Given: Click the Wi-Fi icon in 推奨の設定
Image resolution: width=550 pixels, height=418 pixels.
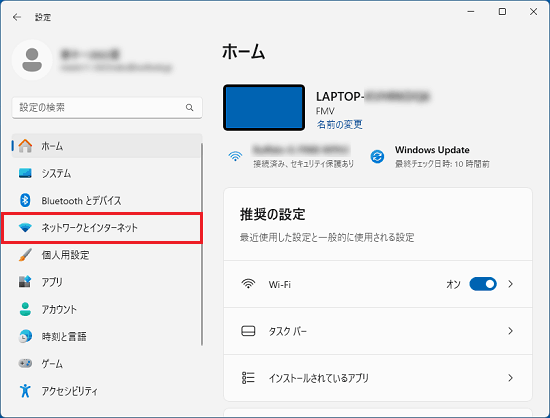Looking at the screenshot, I should [x=248, y=284].
